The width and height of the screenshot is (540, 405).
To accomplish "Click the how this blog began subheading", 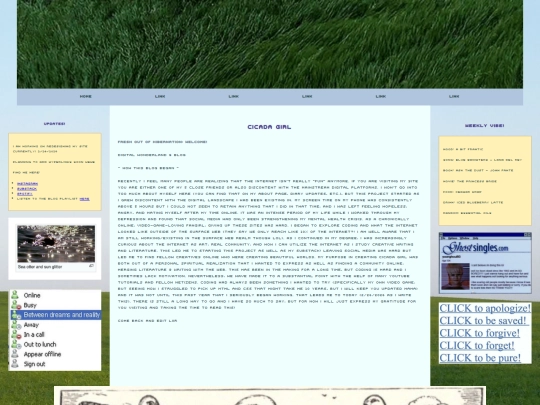I will click(x=148, y=168).
